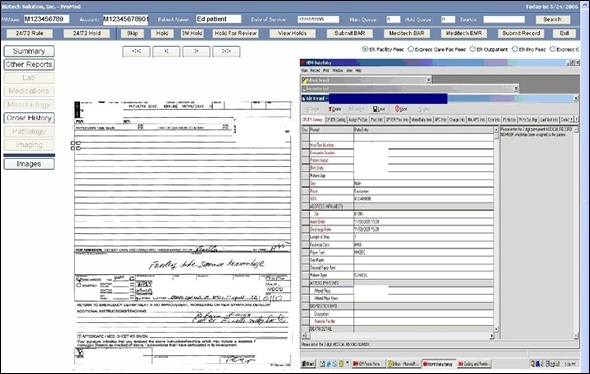Select the ER Pro Fees radio option
The height and width of the screenshot is (374, 590).
515,49
